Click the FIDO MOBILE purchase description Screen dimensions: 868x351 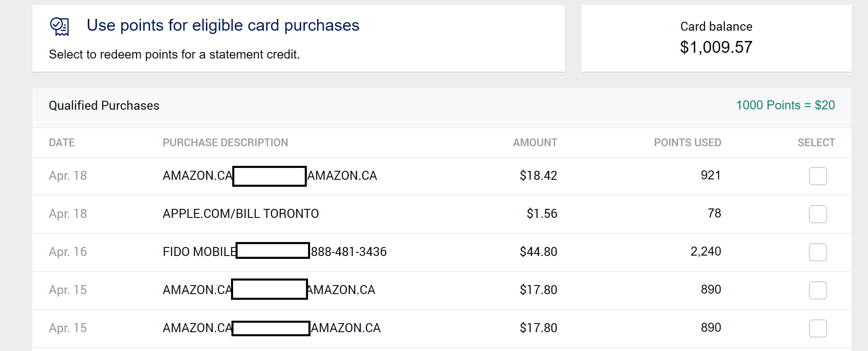point(274,251)
